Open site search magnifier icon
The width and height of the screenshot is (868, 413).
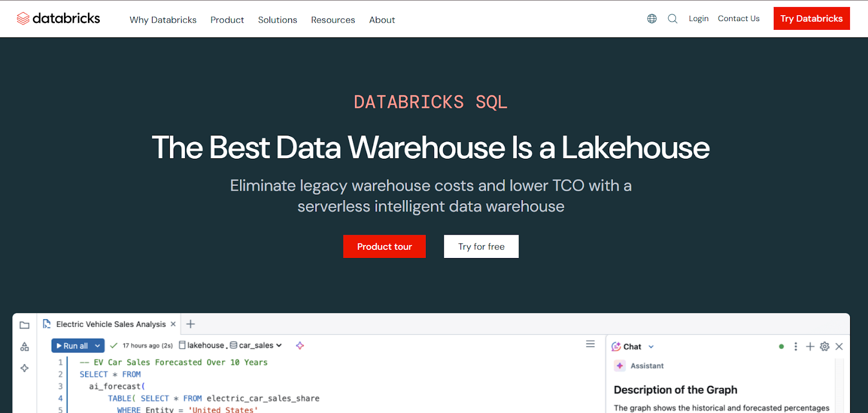pyautogui.click(x=673, y=18)
